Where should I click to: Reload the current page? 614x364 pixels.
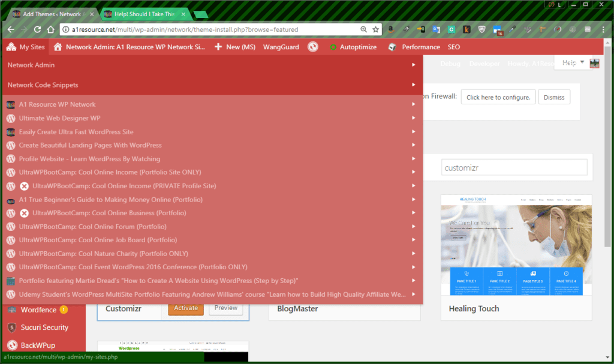pos(38,28)
